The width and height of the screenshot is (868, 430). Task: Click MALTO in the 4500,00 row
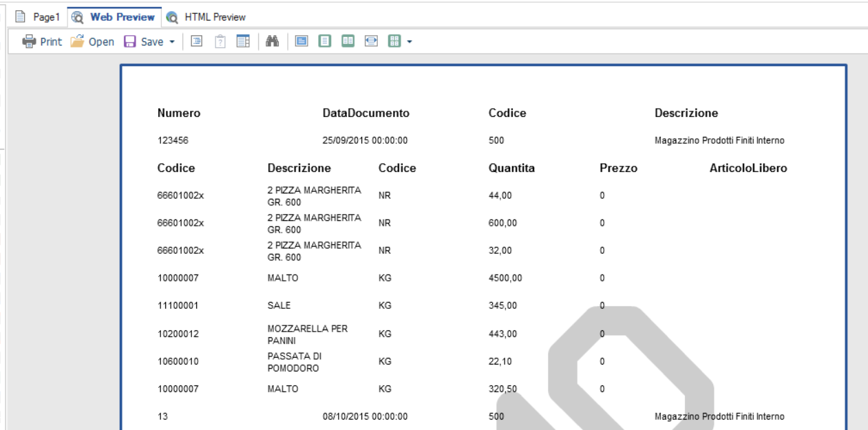coord(282,279)
